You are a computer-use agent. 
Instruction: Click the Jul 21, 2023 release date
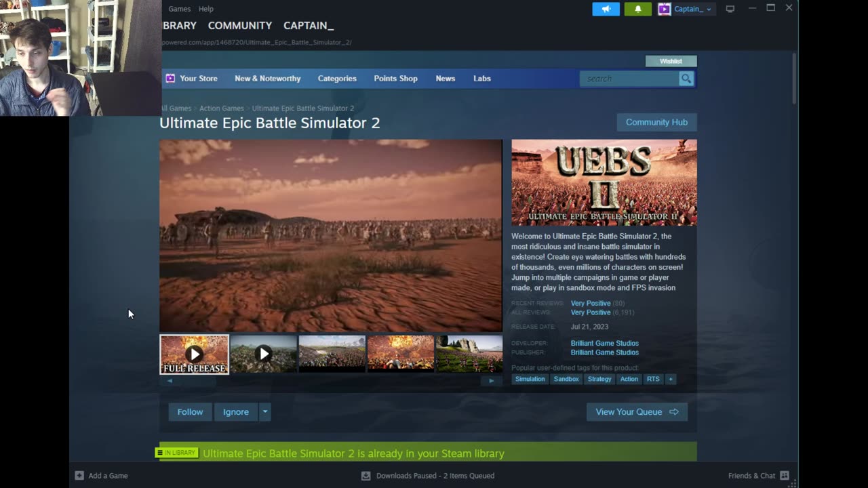pyautogui.click(x=589, y=327)
